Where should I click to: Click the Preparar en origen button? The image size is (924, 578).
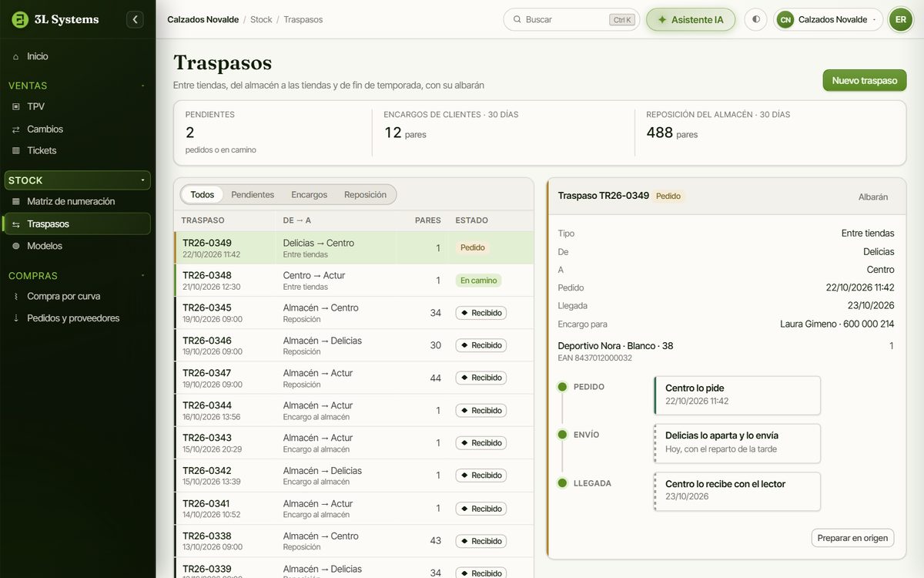click(852, 538)
